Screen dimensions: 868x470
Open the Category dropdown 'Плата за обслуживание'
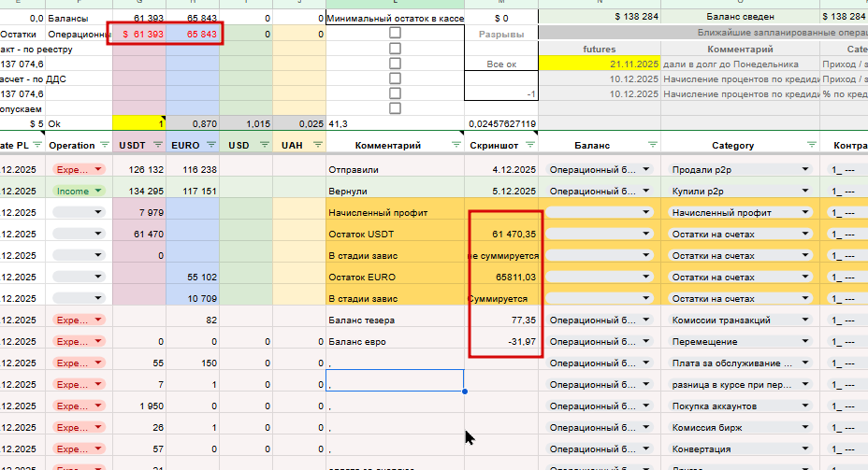(x=740, y=363)
